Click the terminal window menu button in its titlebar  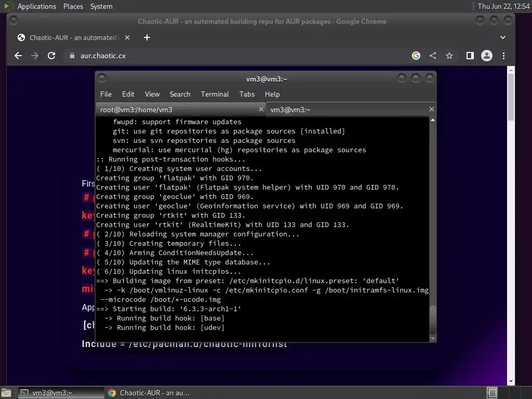click(x=102, y=78)
